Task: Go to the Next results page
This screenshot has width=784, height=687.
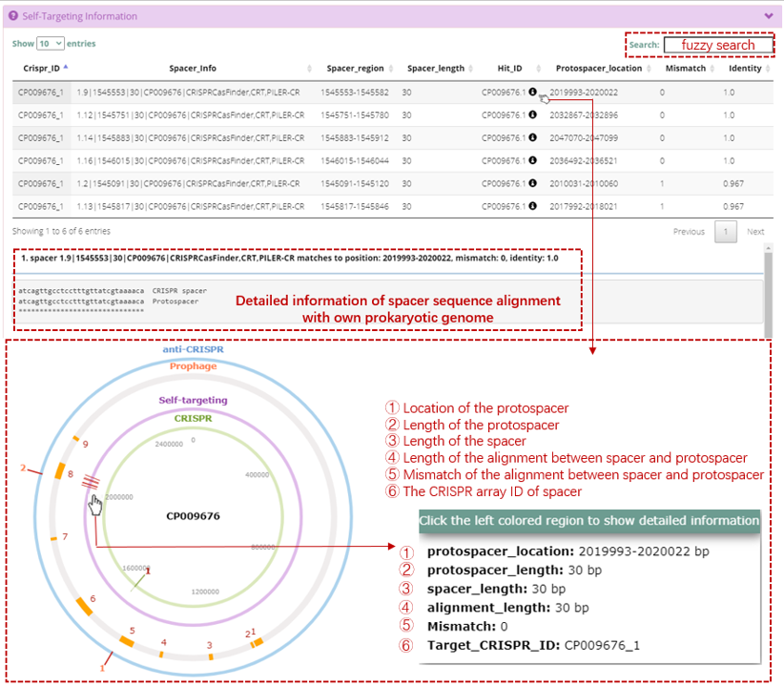Action: (755, 232)
